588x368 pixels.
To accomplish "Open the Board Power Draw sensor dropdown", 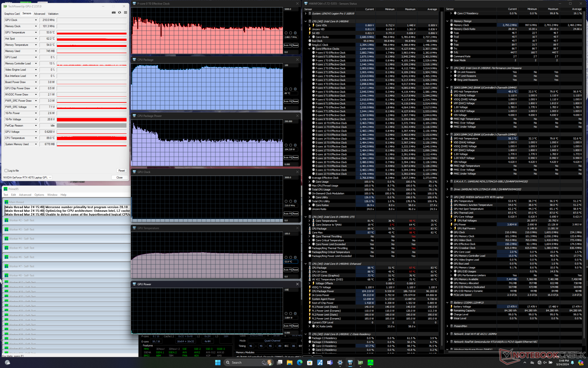I will [36, 82].
